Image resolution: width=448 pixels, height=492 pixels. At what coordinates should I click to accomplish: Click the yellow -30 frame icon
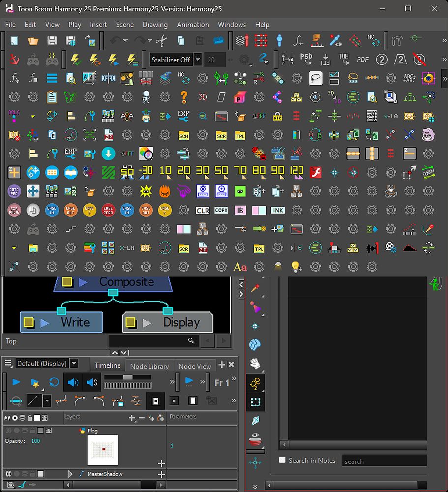[x=146, y=173]
